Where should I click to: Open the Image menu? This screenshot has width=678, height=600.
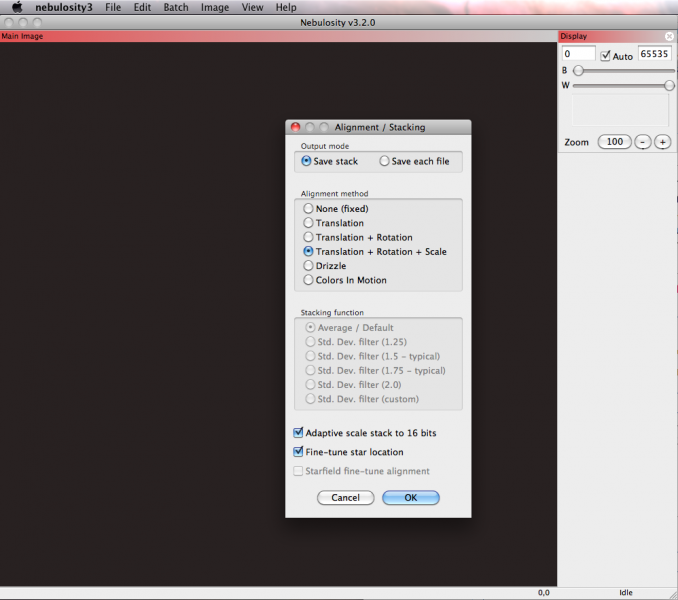(x=215, y=7)
